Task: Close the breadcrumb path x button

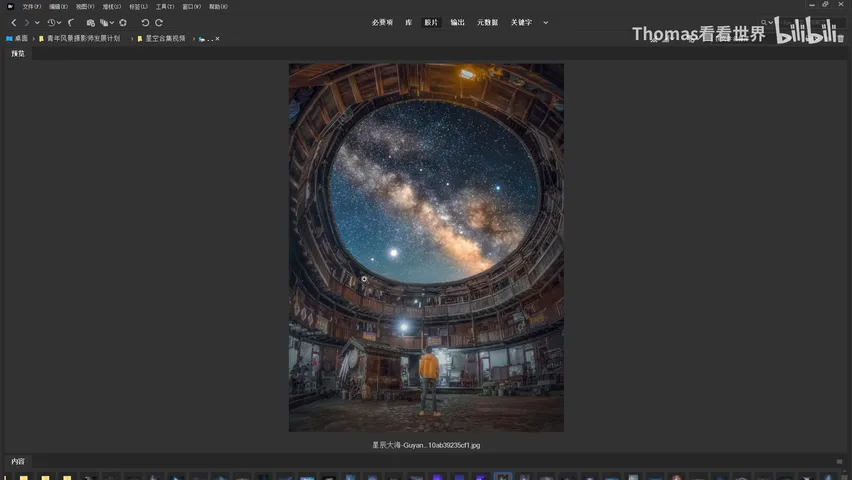Action: (x=217, y=39)
